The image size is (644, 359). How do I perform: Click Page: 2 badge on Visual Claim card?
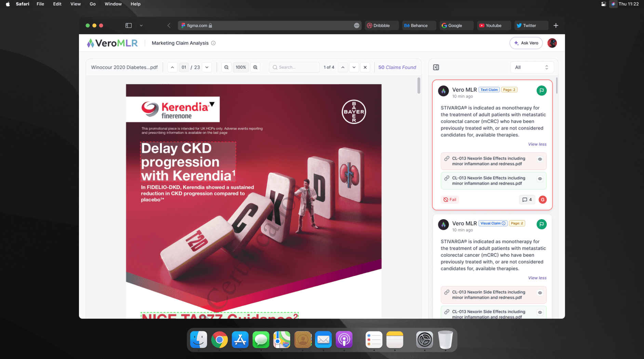(517, 223)
